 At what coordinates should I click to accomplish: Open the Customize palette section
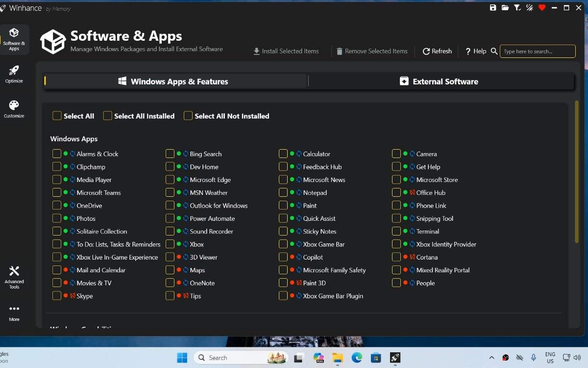click(x=14, y=109)
